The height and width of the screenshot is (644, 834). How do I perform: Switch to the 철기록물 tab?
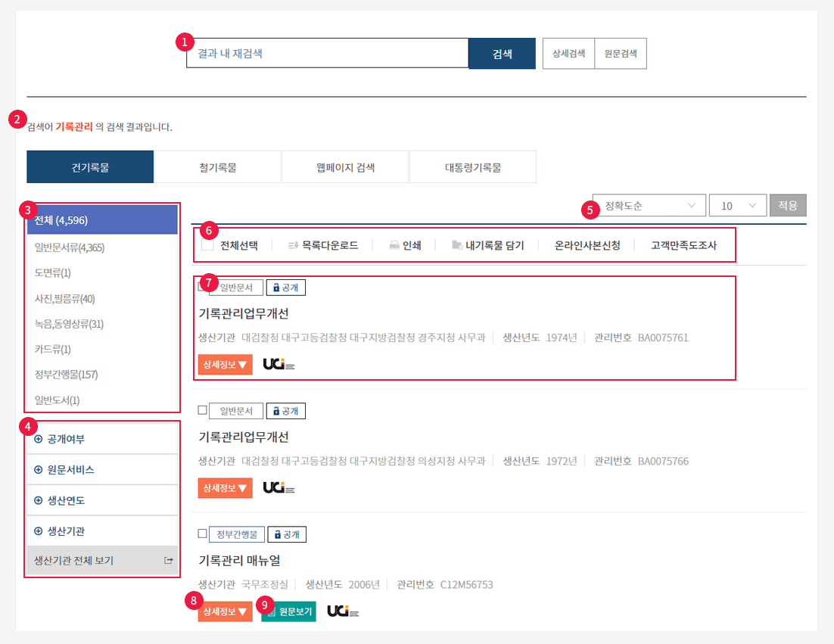pos(218,167)
